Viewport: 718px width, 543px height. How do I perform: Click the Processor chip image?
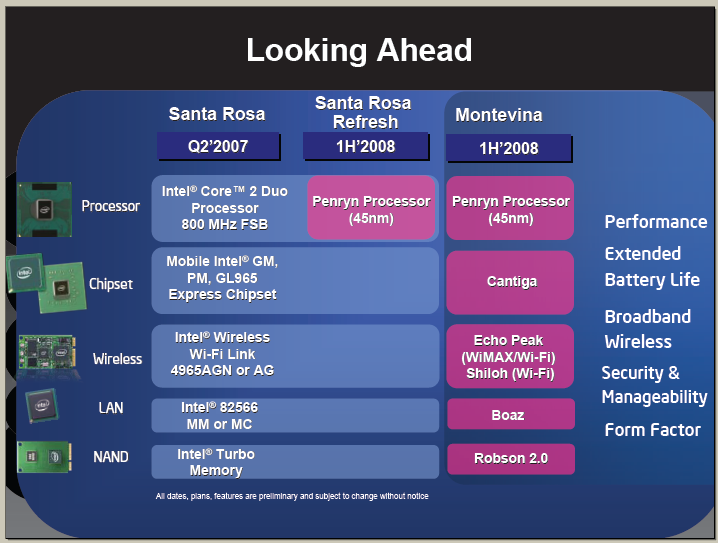pos(42,209)
